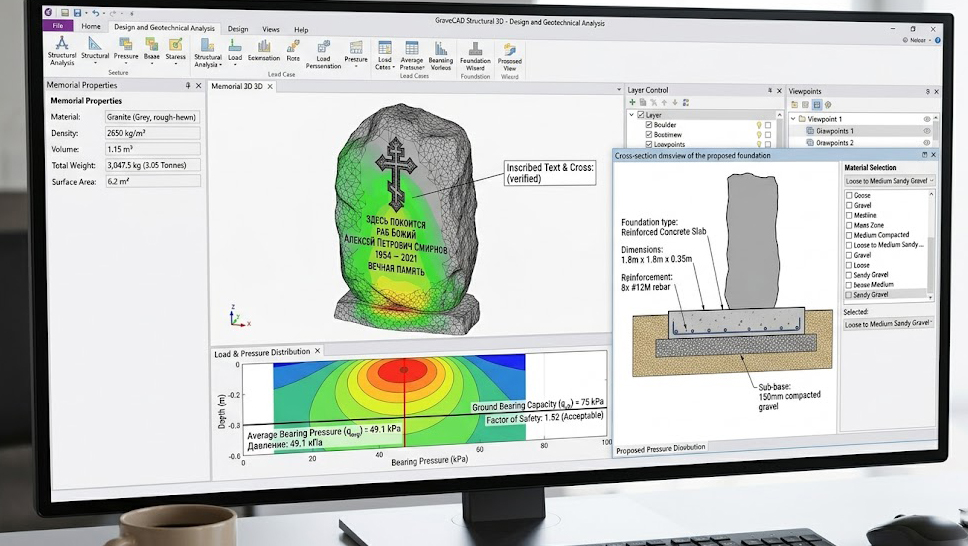
Task: Open the Staress dropdown arrow
Action: tap(175, 63)
